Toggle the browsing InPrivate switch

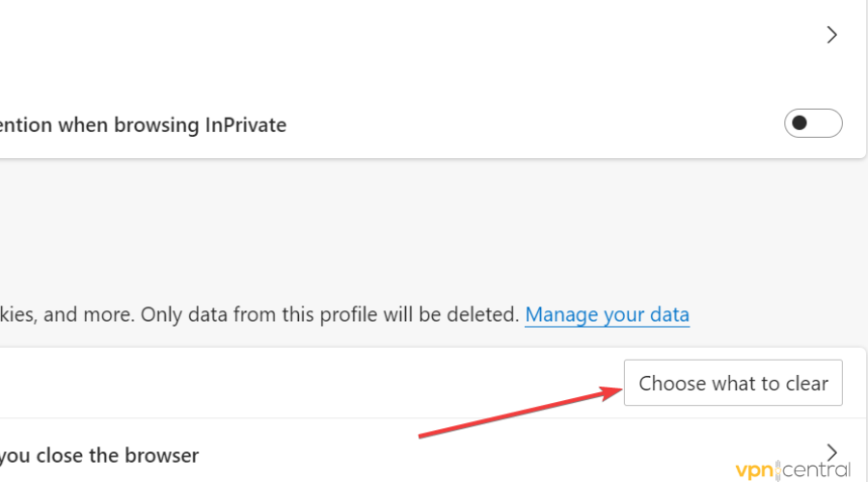[813, 123]
